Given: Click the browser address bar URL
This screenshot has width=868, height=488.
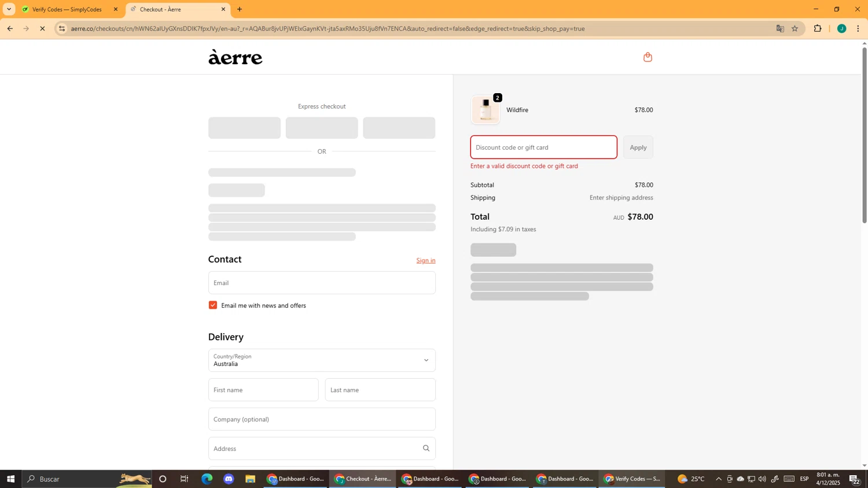Looking at the screenshot, I should point(328,28).
